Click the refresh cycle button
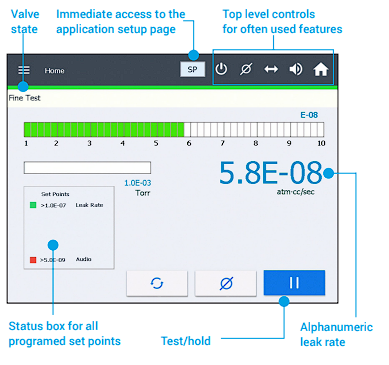Screen dimensions: 389x365 (157, 283)
